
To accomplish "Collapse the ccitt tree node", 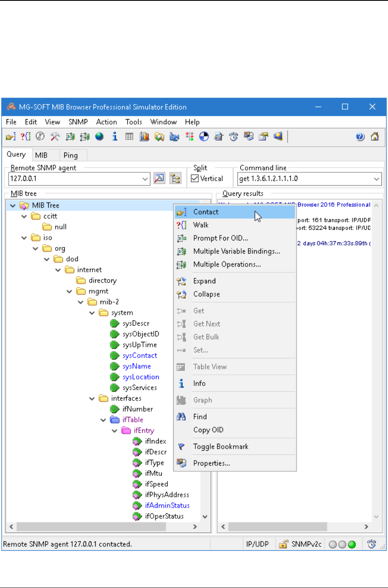I will tap(24, 216).
